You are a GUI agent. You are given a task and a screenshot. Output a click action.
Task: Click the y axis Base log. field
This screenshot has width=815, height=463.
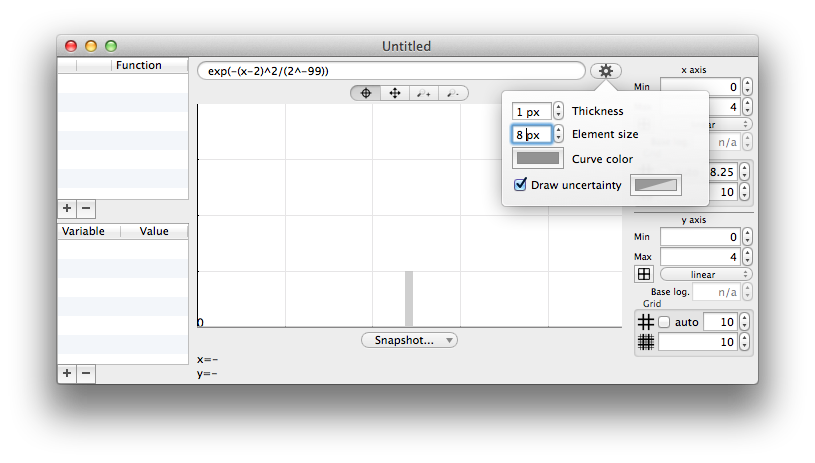coord(717,292)
